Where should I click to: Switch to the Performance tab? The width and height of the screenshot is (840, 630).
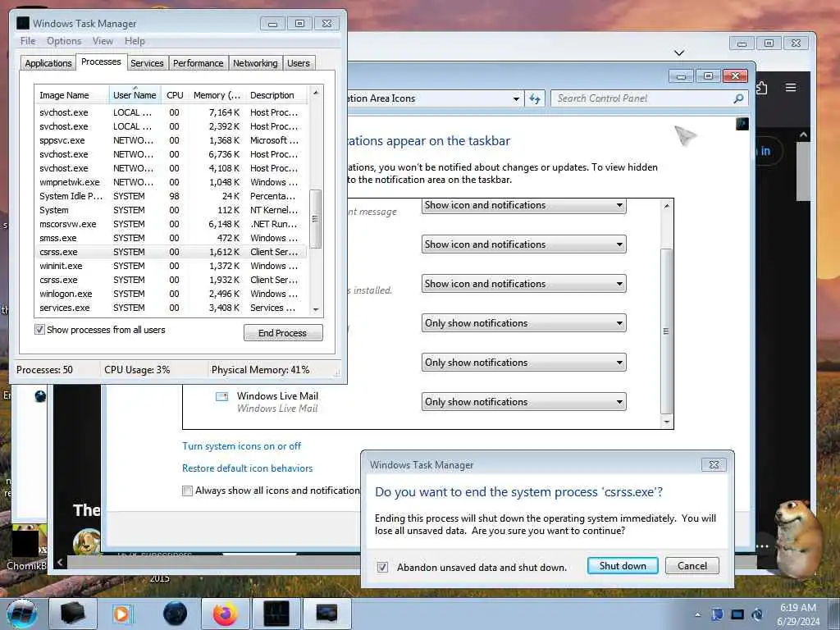(198, 63)
